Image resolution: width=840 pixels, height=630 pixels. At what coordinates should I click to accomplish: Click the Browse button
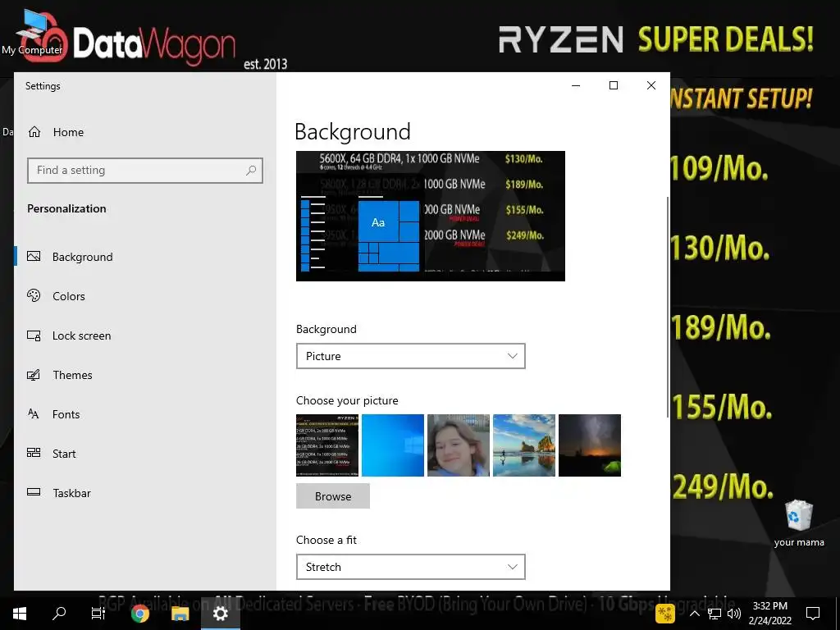coord(333,496)
